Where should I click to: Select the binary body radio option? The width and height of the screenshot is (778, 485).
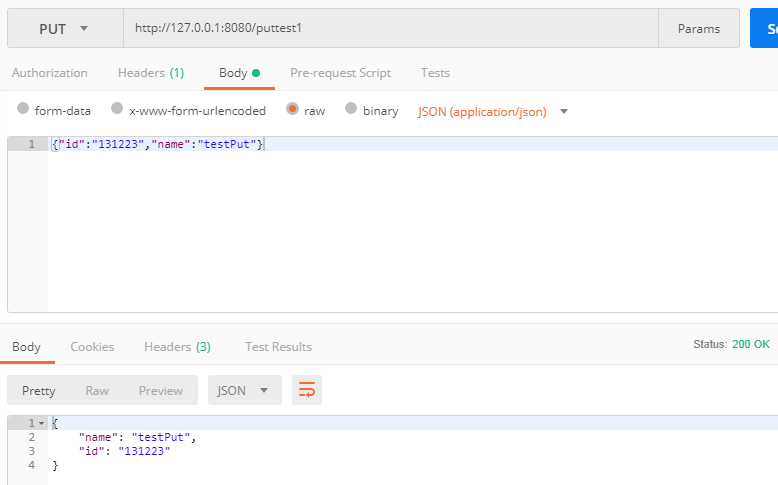[351, 108]
